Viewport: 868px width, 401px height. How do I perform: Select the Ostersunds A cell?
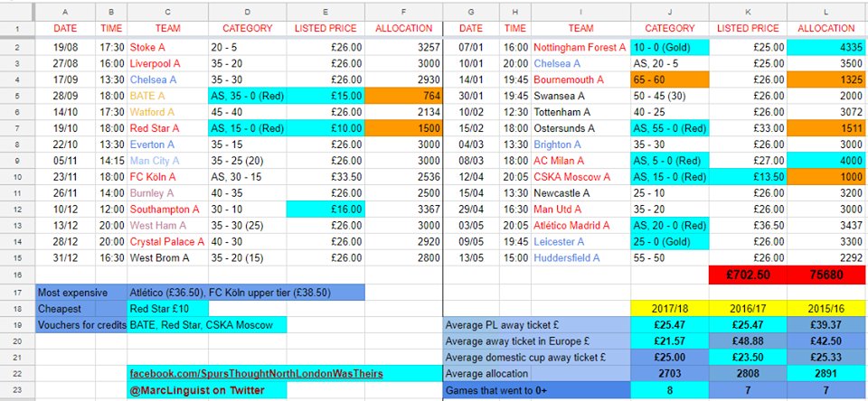[x=580, y=129]
